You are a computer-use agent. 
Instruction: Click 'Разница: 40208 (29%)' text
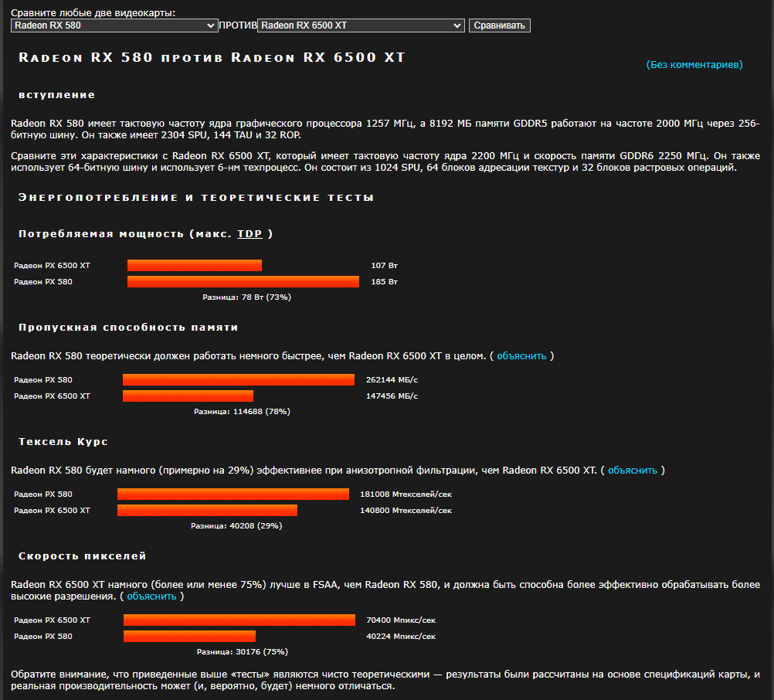[x=236, y=526]
